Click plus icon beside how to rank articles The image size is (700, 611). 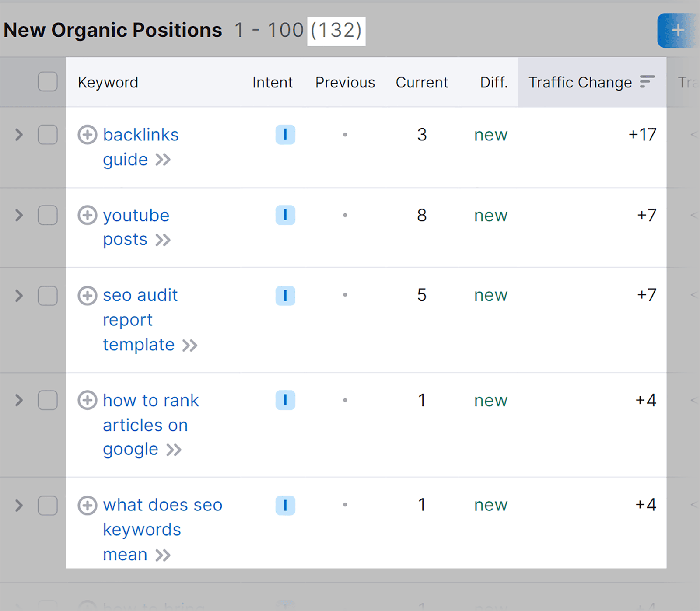click(x=87, y=400)
